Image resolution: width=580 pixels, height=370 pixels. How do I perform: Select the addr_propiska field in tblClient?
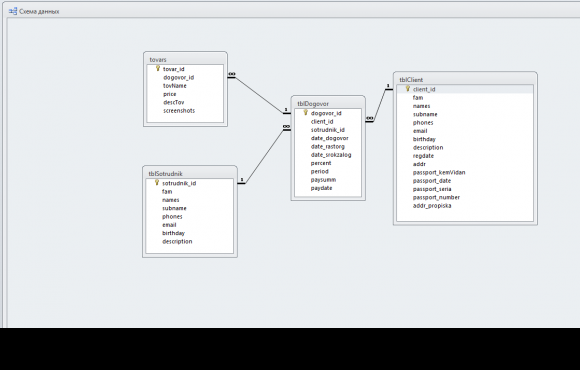432,206
